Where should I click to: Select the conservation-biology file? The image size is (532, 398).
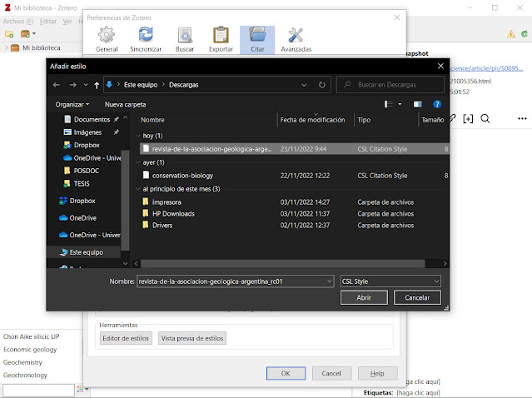(294, 176)
